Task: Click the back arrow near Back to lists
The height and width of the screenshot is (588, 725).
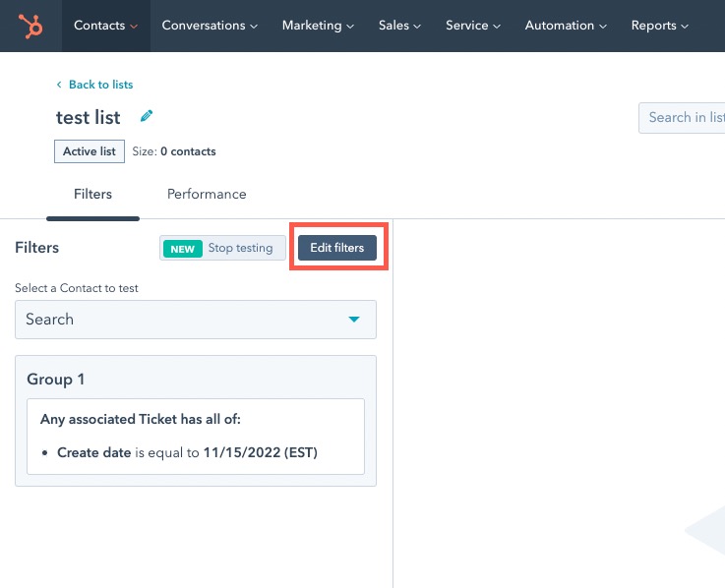Action: coord(59,85)
